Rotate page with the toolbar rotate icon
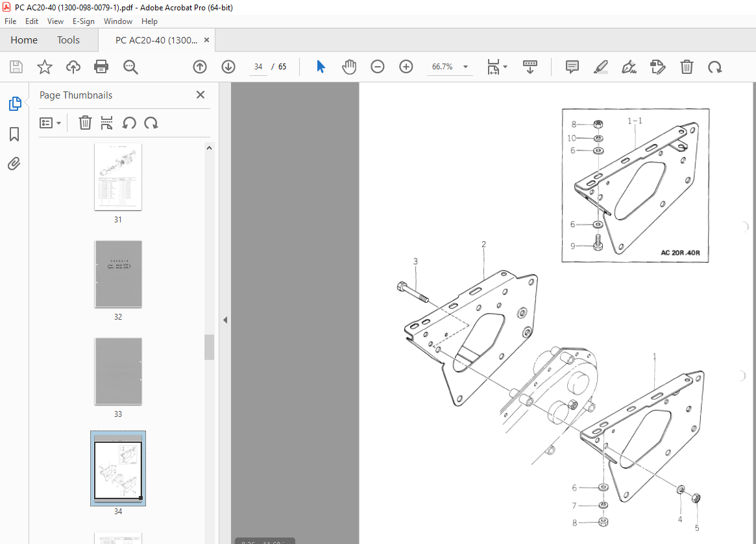Screen dimensions: 756x544 pyautogui.click(x=714, y=67)
